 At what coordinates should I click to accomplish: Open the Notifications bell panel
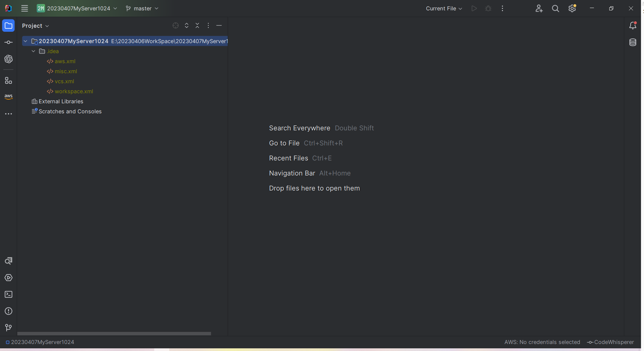click(633, 26)
